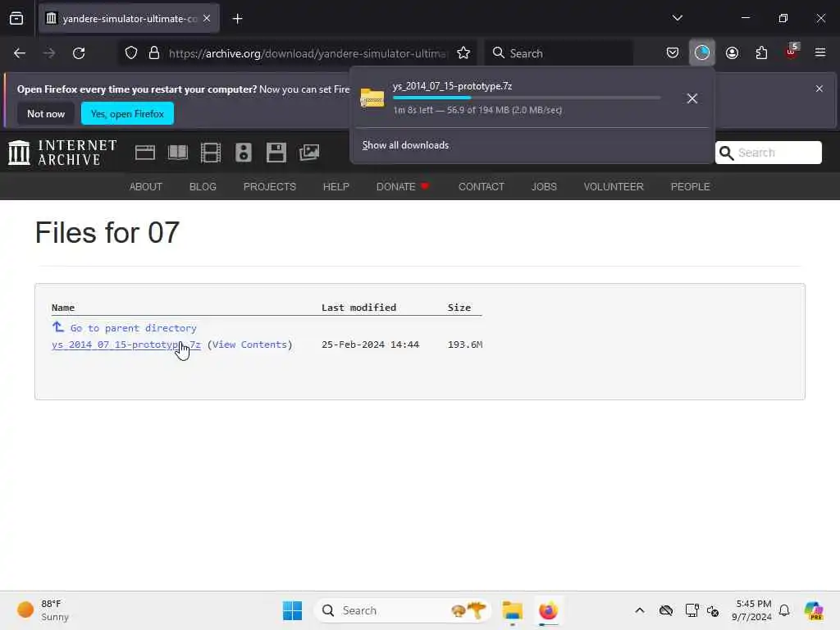Click Not now button

(46, 113)
